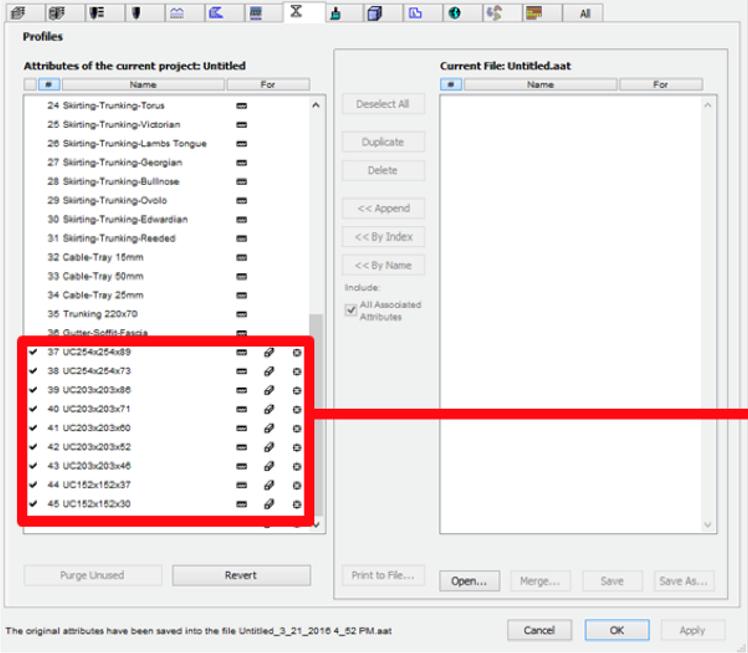
Task: Click the Save As... button
Action: 684,581
